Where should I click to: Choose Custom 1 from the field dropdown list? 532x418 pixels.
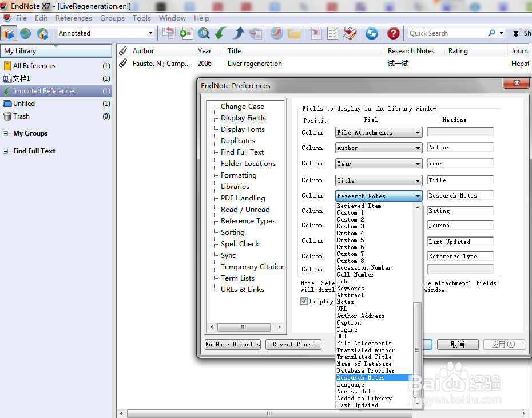tap(374, 212)
